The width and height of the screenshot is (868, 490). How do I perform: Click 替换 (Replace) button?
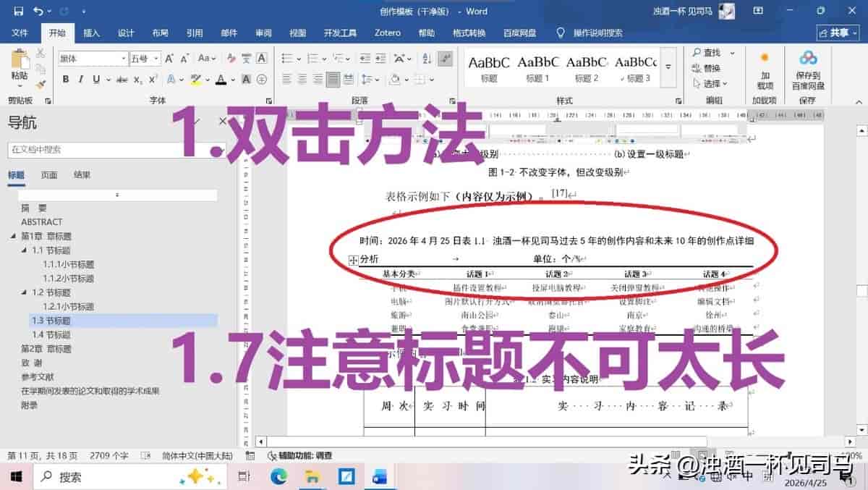pyautogui.click(x=707, y=68)
